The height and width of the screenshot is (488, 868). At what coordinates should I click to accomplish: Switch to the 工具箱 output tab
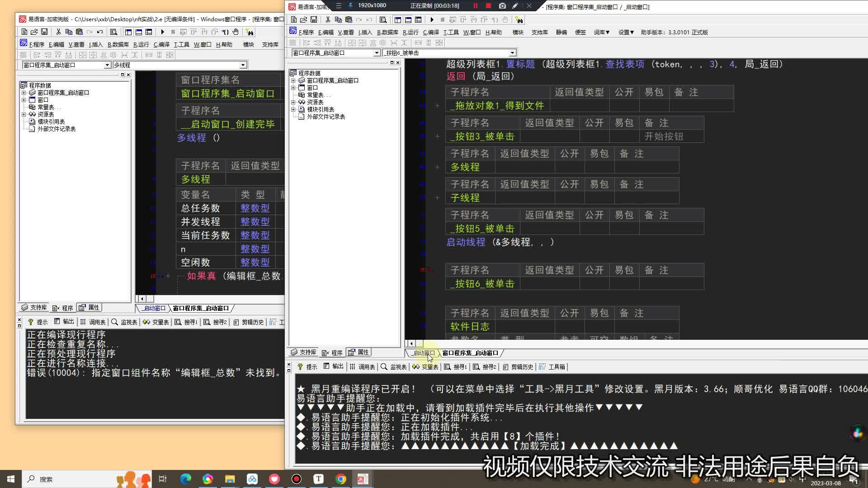tap(552, 367)
